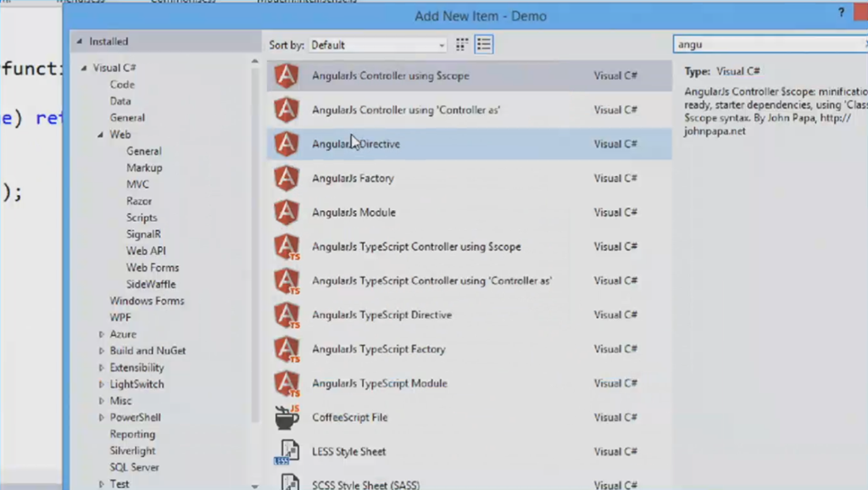868x490 pixels.
Task: Click the AngularJs TypeScript Module icon
Action: click(x=287, y=384)
